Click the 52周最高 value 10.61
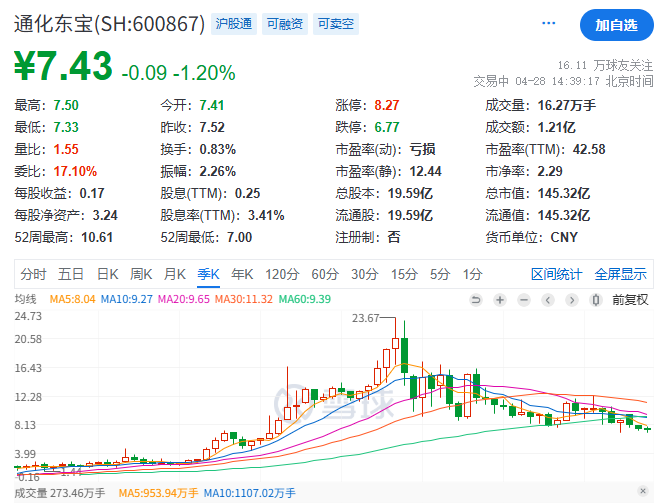This screenshot has width=669, height=503. pyautogui.click(x=97, y=237)
